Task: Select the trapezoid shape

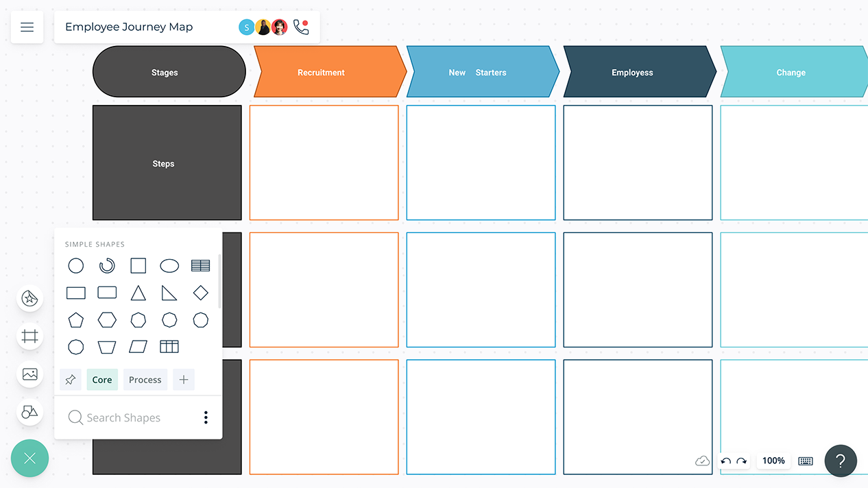Action: 107,347
